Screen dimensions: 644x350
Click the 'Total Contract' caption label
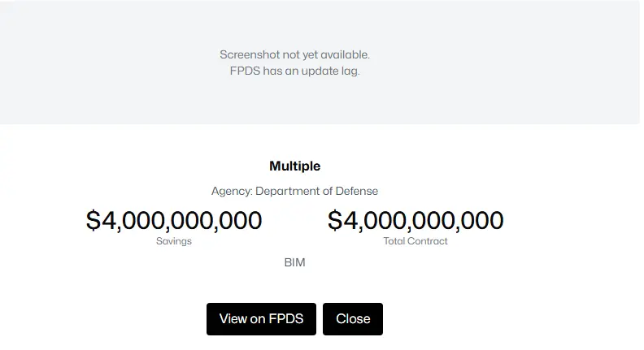416,241
